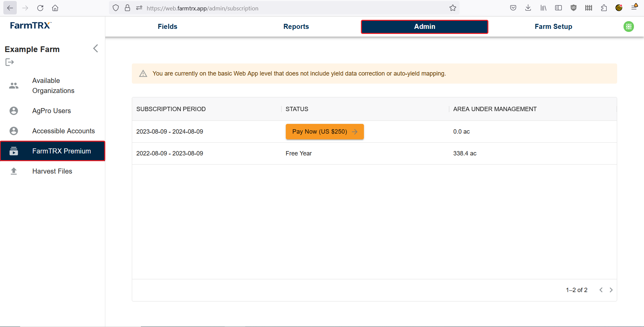Go to the next table page
The image size is (644, 327).
coord(611,290)
